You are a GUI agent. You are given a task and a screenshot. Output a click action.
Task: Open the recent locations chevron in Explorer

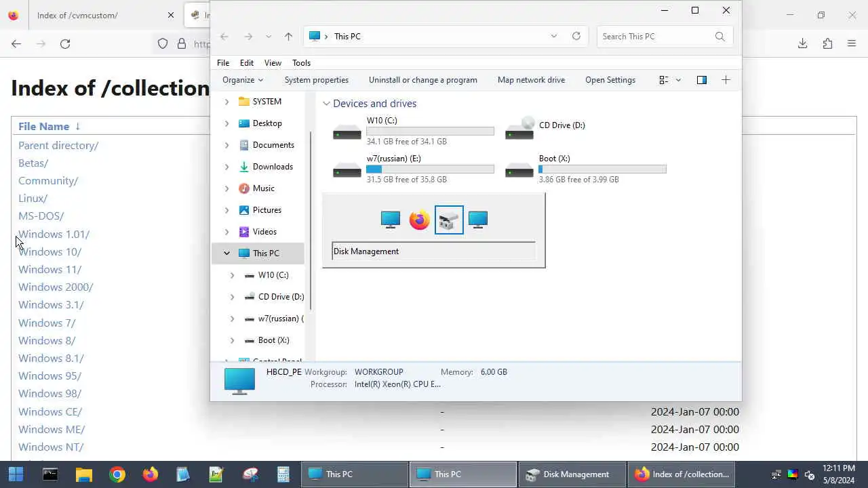269,37
